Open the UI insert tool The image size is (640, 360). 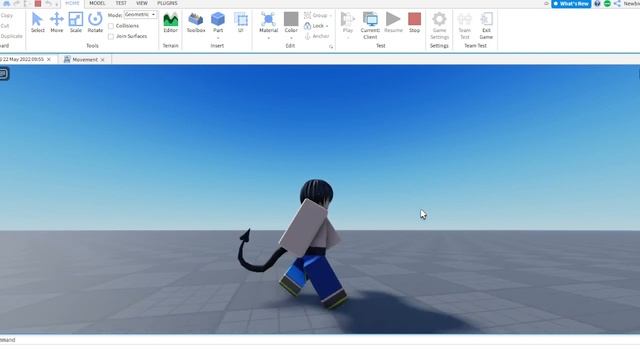coord(240,22)
